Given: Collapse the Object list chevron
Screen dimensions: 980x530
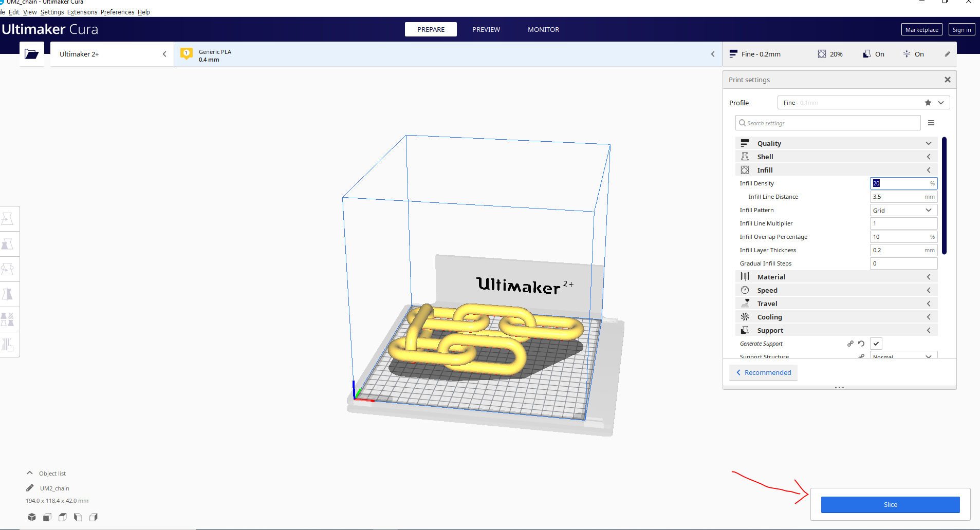Looking at the screenshot, I should pos(30,473).
